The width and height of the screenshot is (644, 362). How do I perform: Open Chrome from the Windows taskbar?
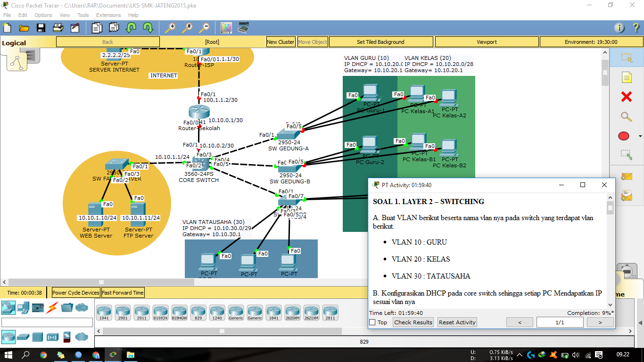point(43,355)
